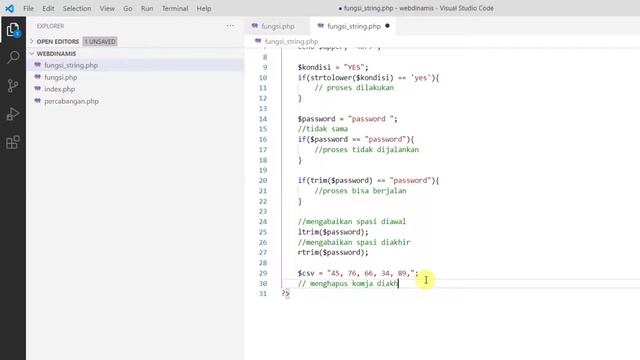Click PHP icon beside percabangan.php

(38, 101)
